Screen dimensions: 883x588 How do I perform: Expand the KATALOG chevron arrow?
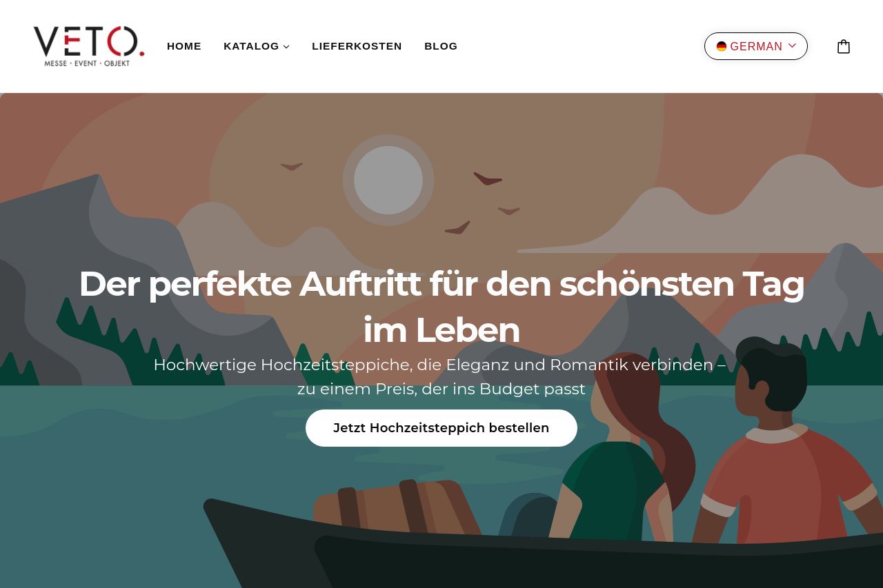click(286, 47)
